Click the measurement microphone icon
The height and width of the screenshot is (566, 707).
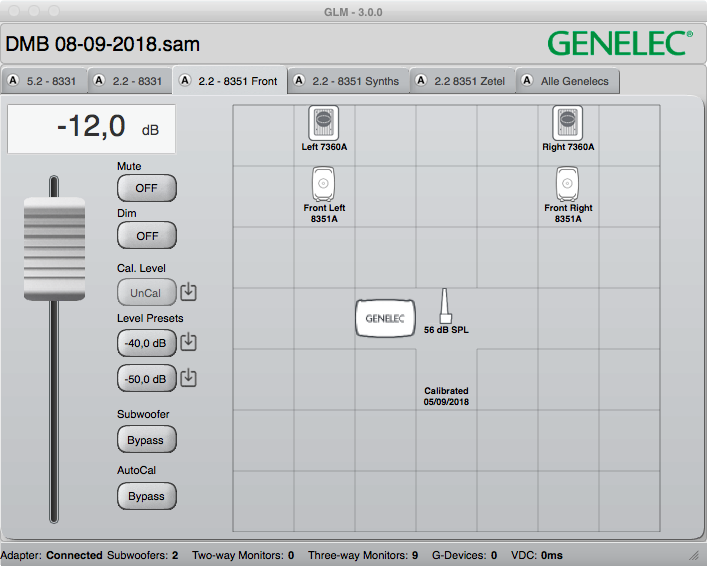445,306
